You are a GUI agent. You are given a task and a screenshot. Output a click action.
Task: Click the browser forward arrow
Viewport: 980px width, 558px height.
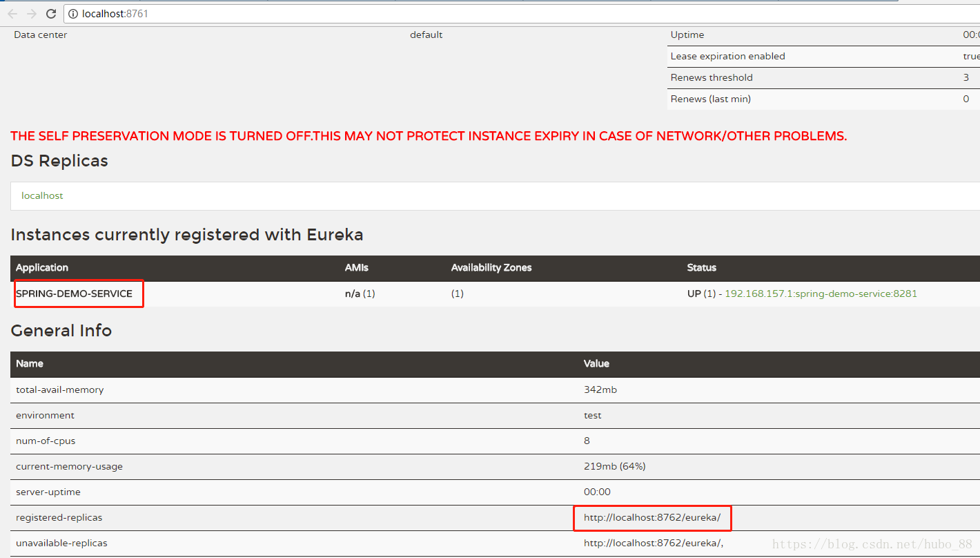click(x=32, y=14)
